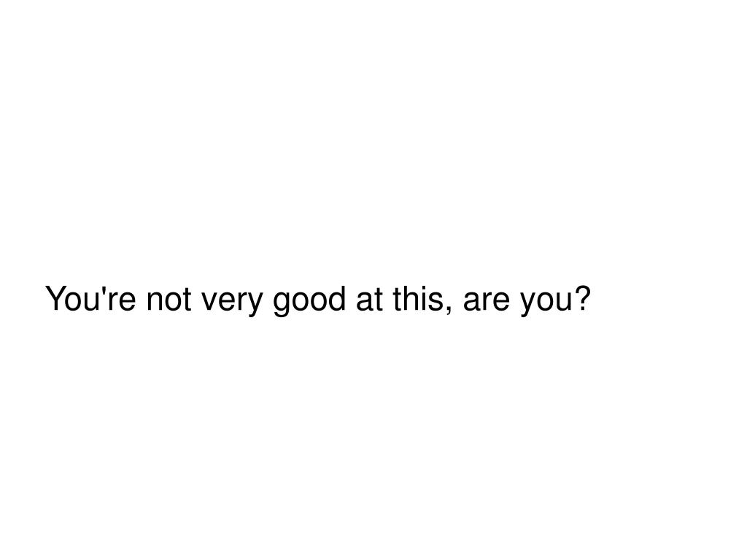Click the word "not"

pos(169,300)
